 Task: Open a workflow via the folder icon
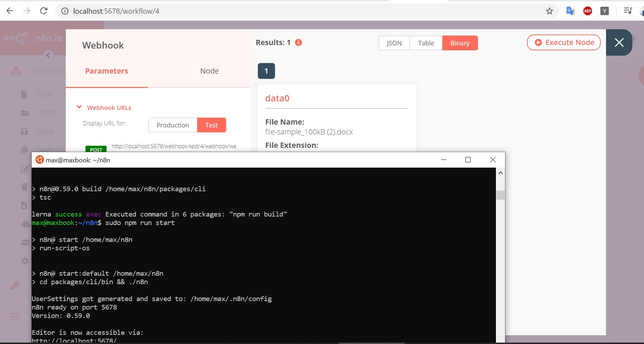[x=24, y=112]
